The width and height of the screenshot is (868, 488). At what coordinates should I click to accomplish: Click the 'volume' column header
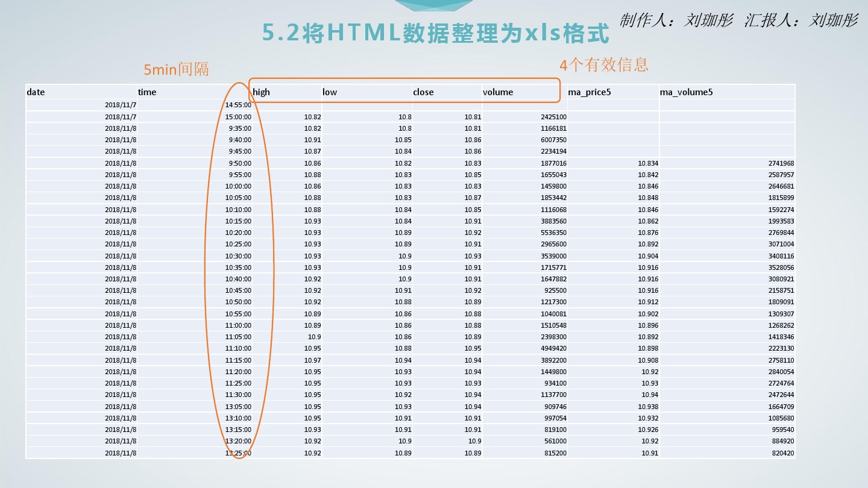pos(498,92)
